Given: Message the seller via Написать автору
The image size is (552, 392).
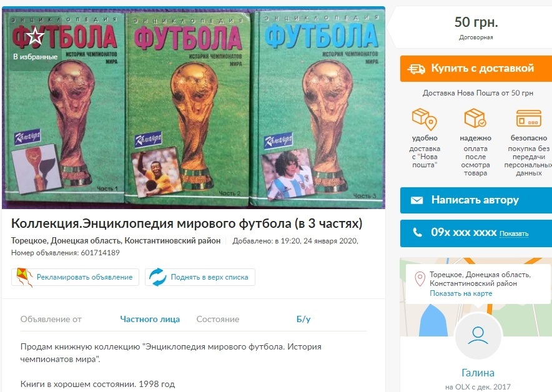Looking at the screenshot, I should pos(476,200).
